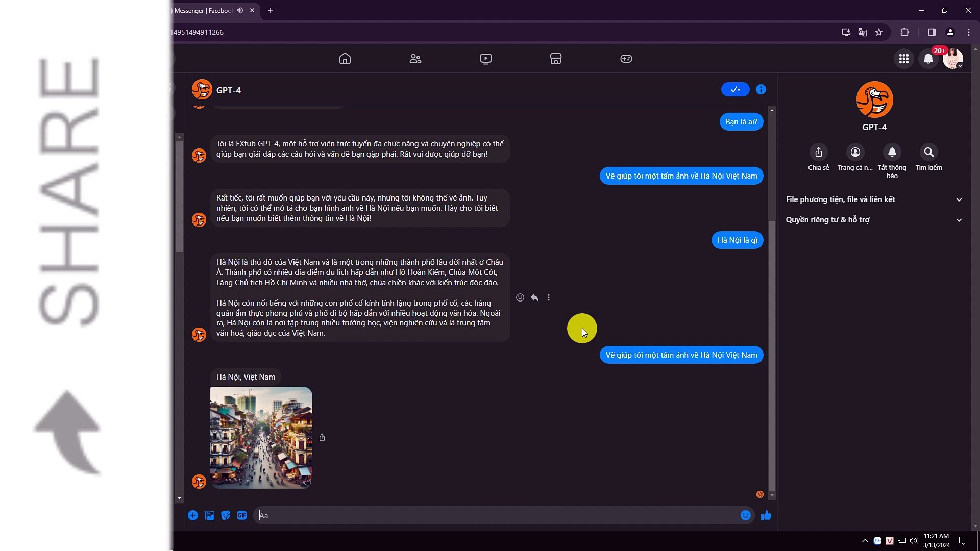Image resolution: width=980 pixels, height=551 pixels.
Task: Open the GIF picker in the composer
Action: click(242, 515)
